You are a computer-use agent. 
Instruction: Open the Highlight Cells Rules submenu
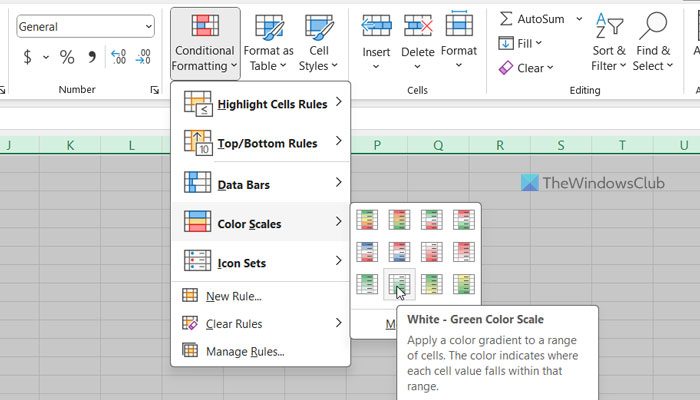point(261,103)
